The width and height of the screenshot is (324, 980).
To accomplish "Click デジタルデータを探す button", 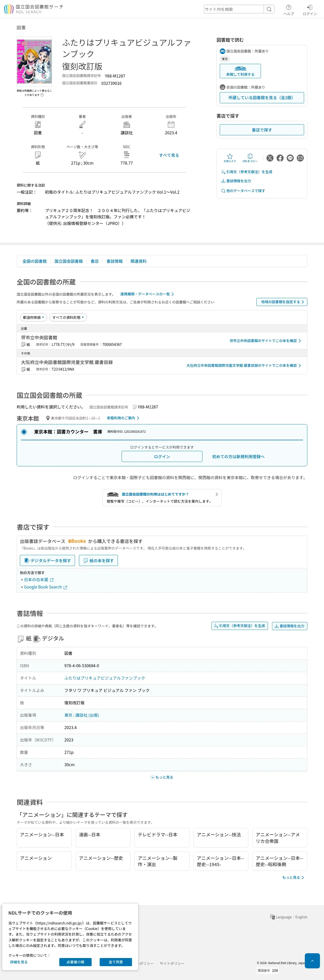I will [47, 560].
